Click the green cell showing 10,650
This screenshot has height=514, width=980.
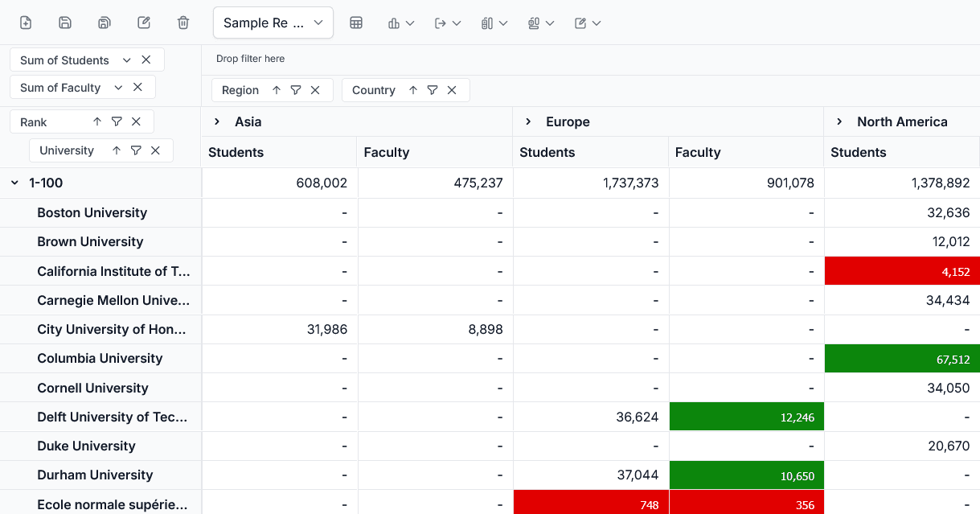point(746,475)
